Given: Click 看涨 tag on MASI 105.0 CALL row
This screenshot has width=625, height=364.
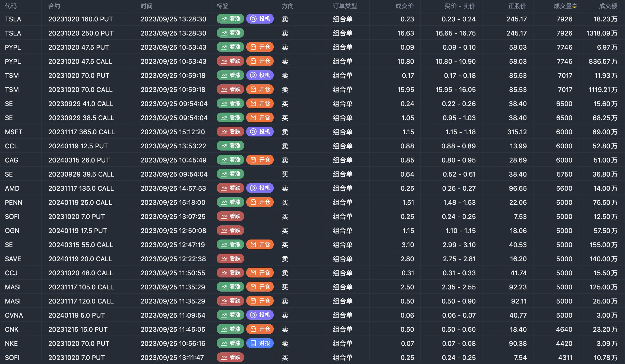Looking at the screenshot, I should click(x=231, y=287).
